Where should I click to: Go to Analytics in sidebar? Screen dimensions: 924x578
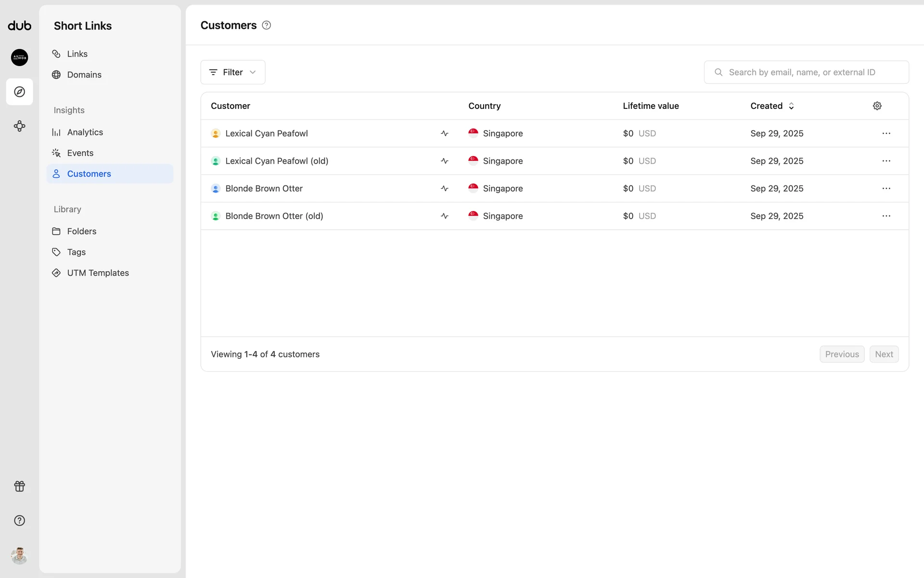pyautogui.click(x=85, y=132)
